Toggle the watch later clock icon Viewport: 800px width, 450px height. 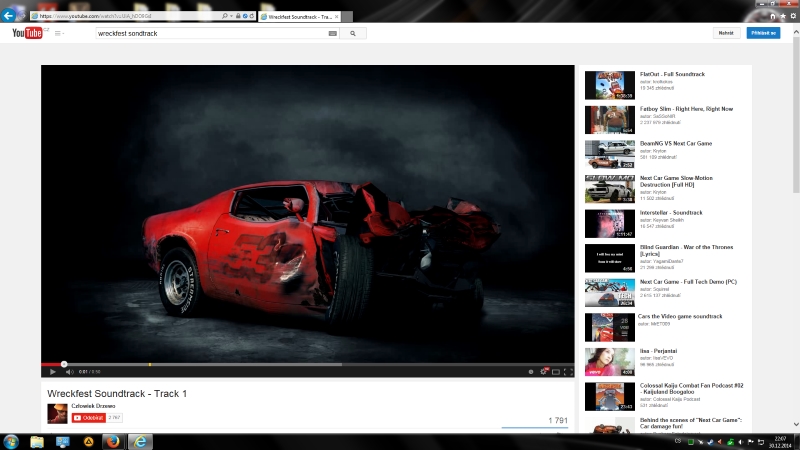tap(531, 372)
